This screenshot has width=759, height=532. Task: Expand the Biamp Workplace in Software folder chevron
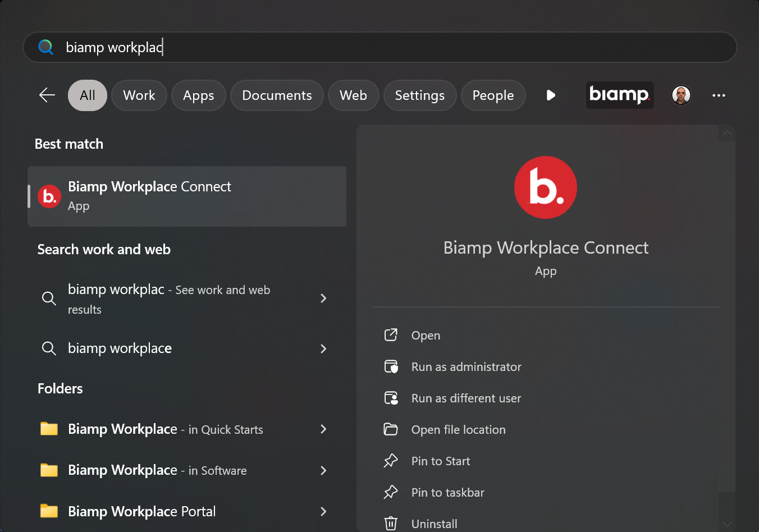[323, 470]
